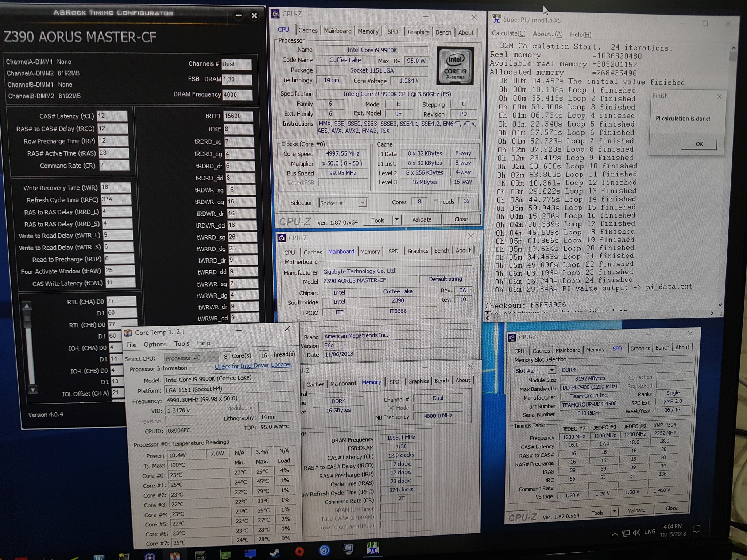Click the tREFI 15600 value field

(238, 116)
